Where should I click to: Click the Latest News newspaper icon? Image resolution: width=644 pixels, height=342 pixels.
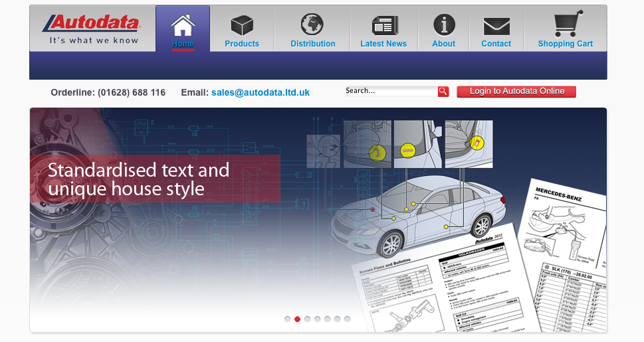[385, 25]
